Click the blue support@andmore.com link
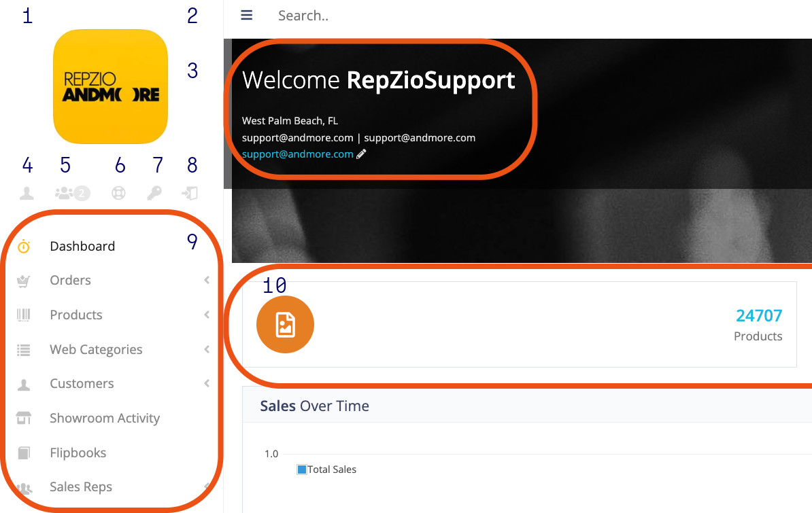 (x=298, y=154)
